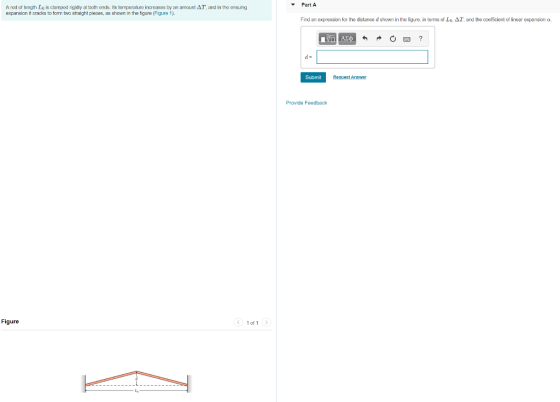Click the rod diagram figure image
Screen dimensions: 560x402
click(136, 382)
